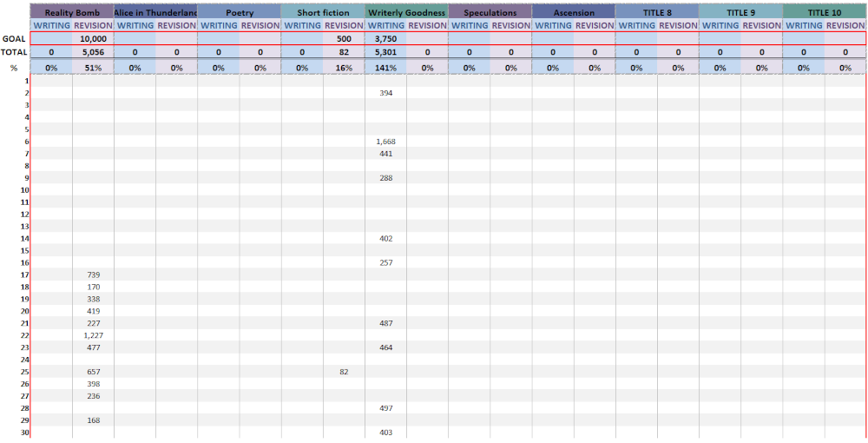Select the 82 entry on row 25
Screen dimensions: 868x443
(x=344, y=372)
